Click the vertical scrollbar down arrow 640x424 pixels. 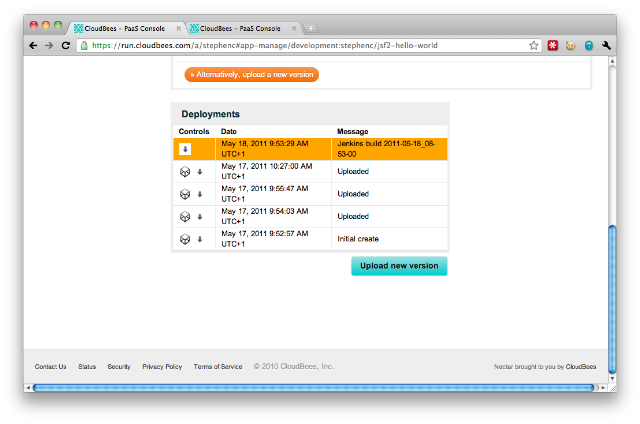click(x=612, y=379)
